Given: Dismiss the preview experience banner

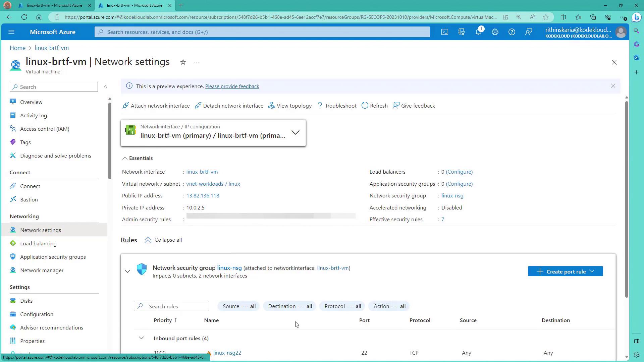Looking at the screenshot, I should 613,86.
